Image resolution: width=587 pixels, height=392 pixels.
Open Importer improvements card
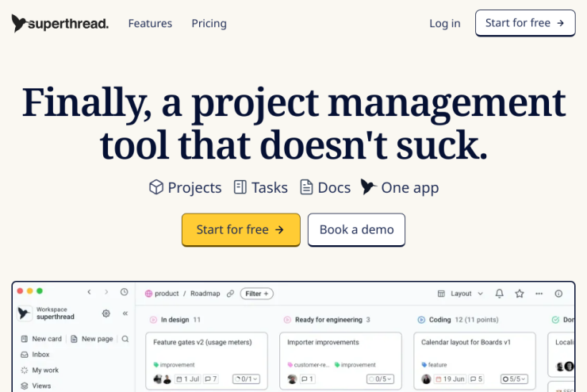point(340,361)
